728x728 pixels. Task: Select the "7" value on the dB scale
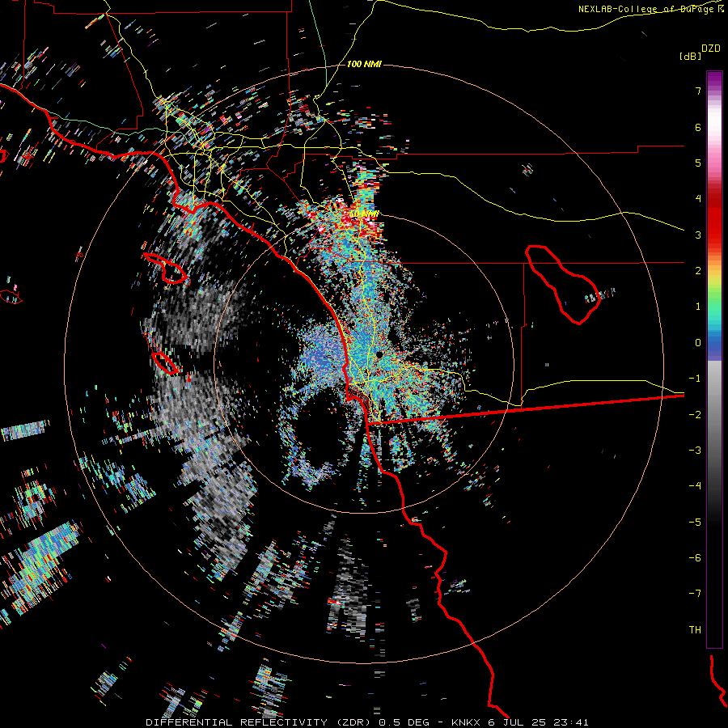click(698, 91)
